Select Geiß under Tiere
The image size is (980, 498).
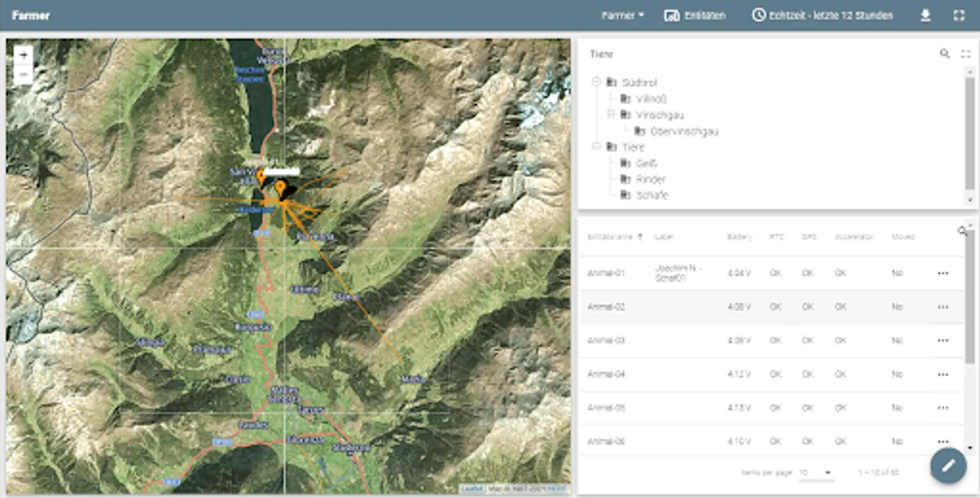click(x=647, y=163)
